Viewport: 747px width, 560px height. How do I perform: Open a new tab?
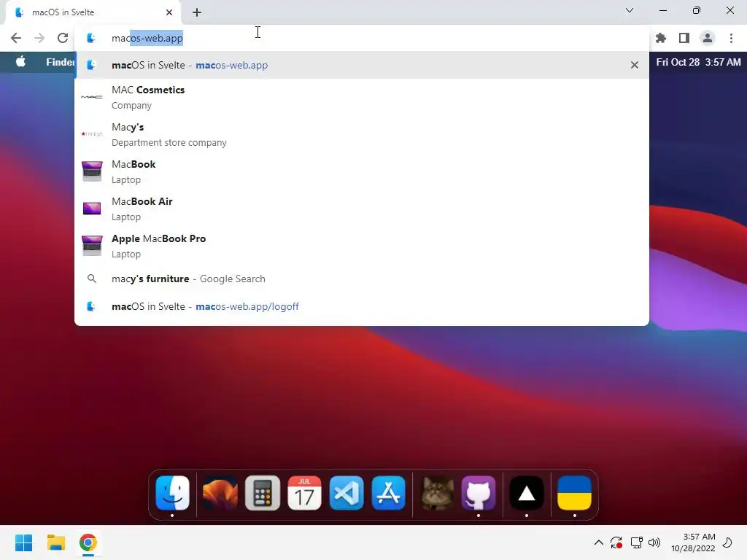[x=197, y=12]
